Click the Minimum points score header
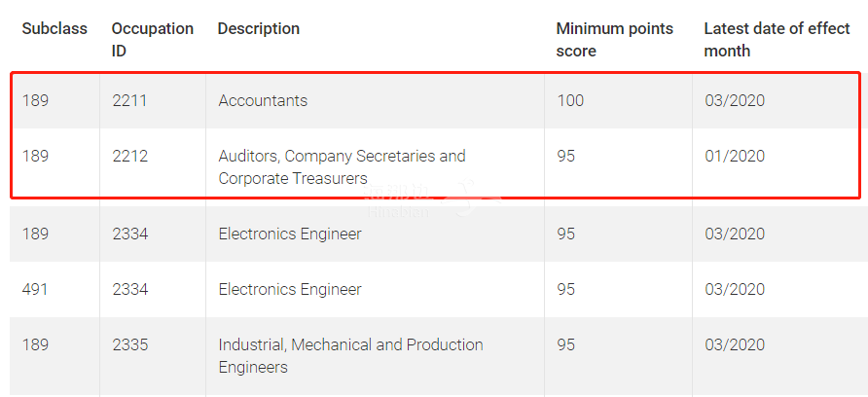Image resolution: width=868 pixels, height=397 pixels. point(614,40)
